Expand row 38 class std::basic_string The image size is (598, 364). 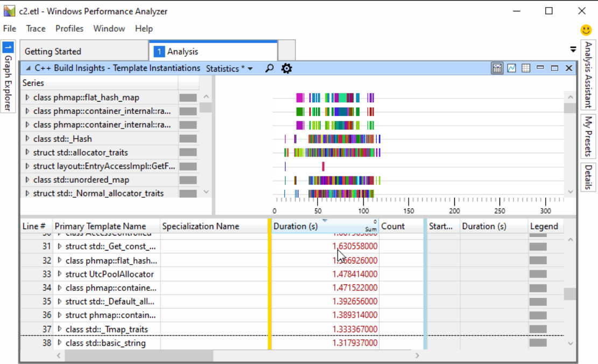tap(60, 342)
